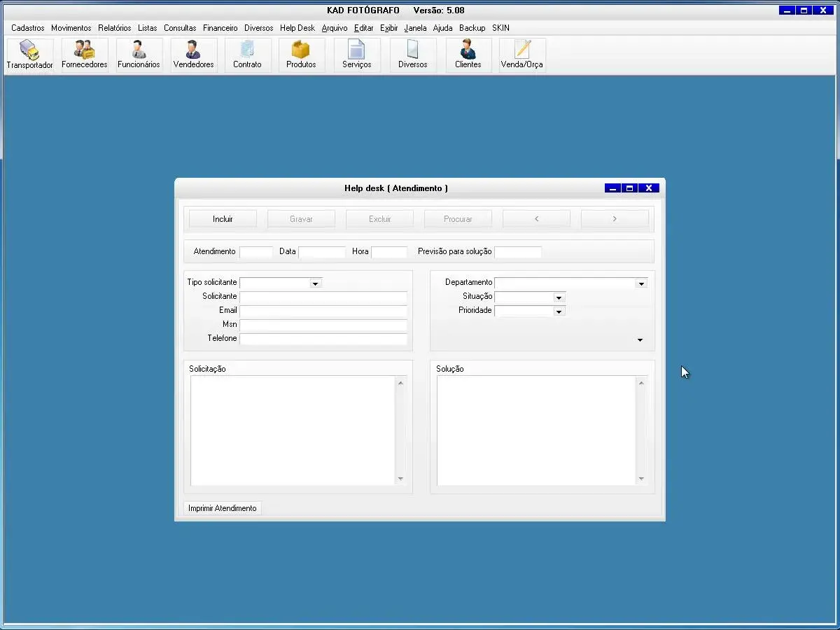The image size is (840, 630).
Task: Click inside the Solicitação text area
Action: point(293,430)
